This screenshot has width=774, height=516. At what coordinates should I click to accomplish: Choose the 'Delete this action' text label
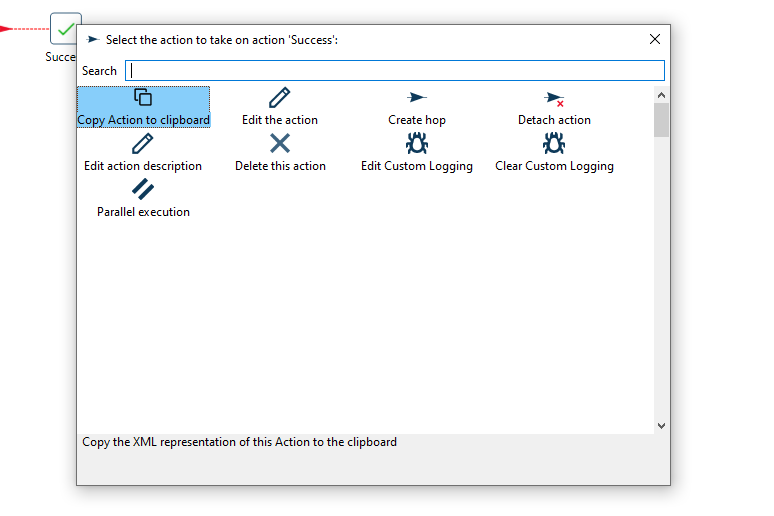[280, 166]
